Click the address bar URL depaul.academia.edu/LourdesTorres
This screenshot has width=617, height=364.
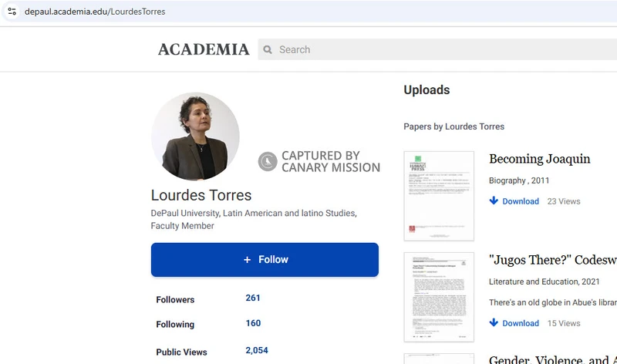coord(95,12)
